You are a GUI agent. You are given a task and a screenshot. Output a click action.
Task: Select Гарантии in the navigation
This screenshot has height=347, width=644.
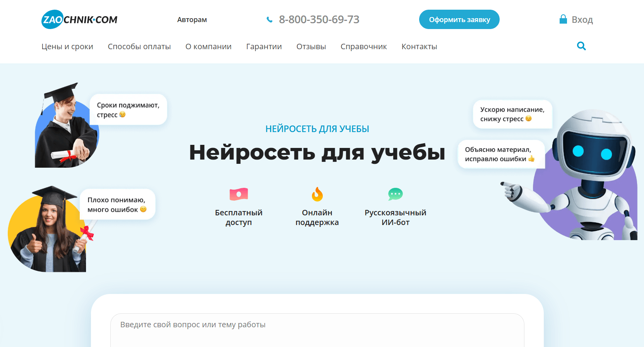pos(264,46)
